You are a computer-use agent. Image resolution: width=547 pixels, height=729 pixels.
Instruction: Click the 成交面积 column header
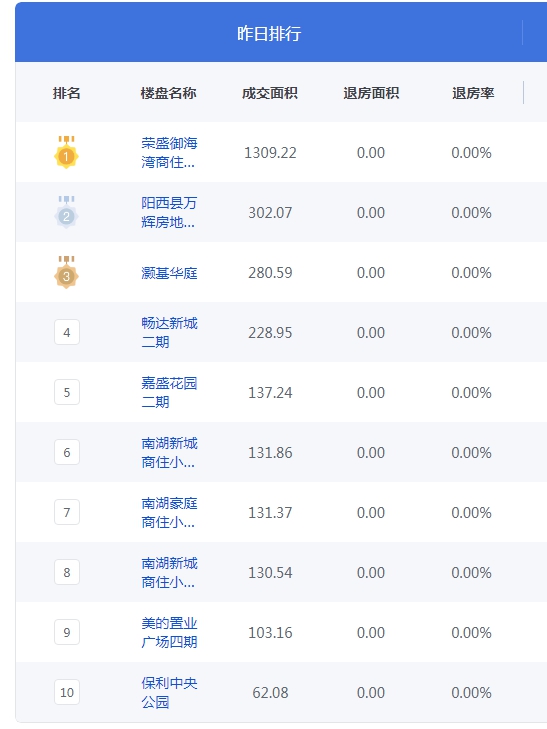(270, 93)
